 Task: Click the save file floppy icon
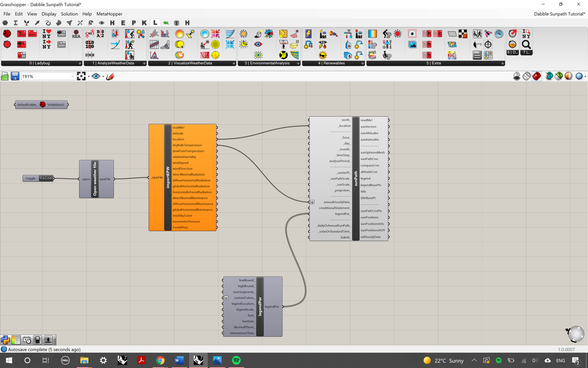coord(15,77)
